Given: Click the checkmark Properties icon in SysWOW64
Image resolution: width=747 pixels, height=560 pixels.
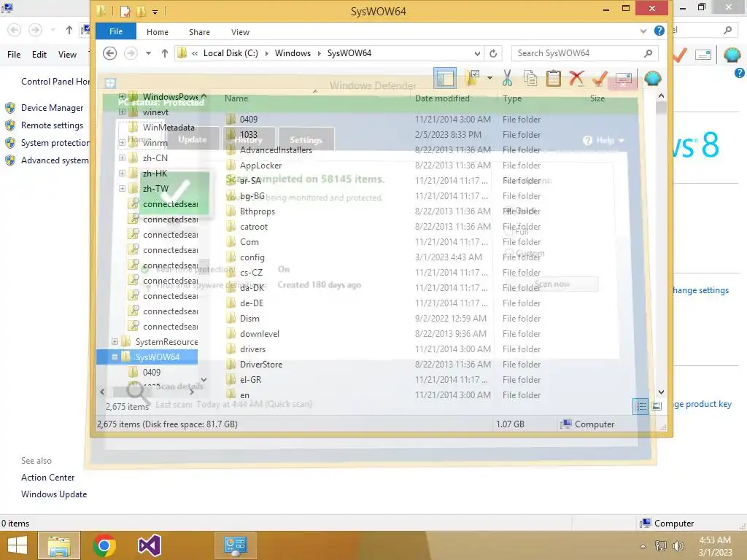Looking at the screenshot, I should (x=600, y=78).
